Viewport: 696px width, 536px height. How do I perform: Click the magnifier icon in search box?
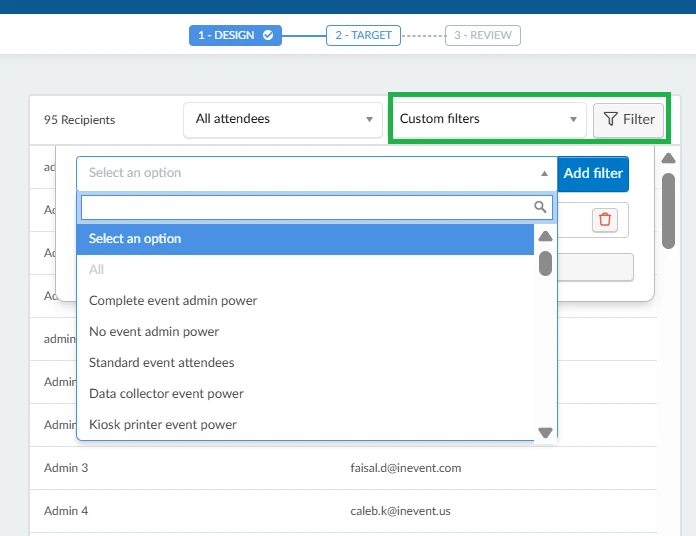coord(540,207)
